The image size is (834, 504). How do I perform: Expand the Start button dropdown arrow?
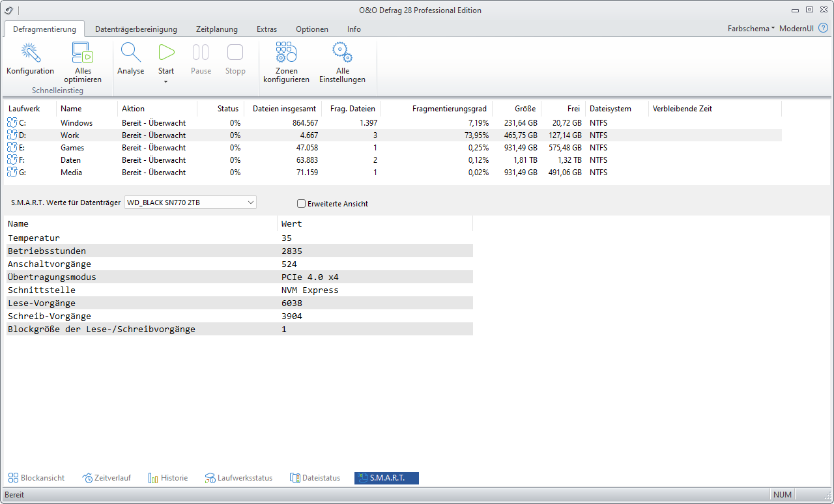(x=166, y=81)
